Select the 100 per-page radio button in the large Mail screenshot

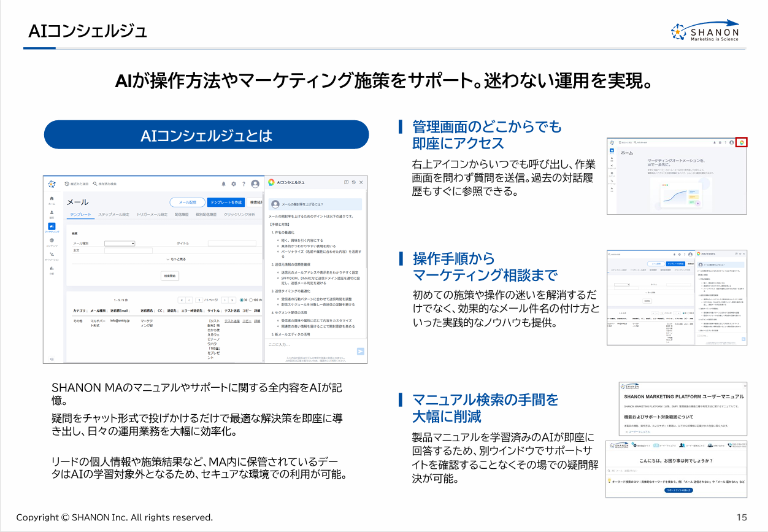coord(251,300)
